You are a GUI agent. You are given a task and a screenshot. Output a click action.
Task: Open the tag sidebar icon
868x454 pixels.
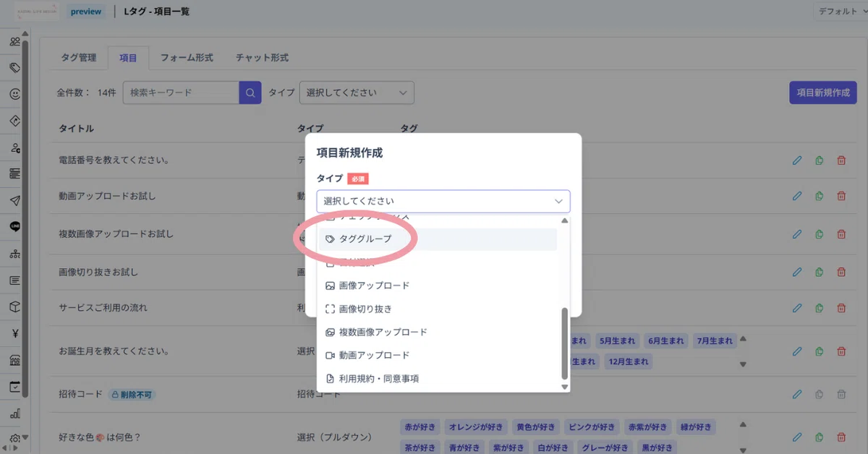(14, 68)
